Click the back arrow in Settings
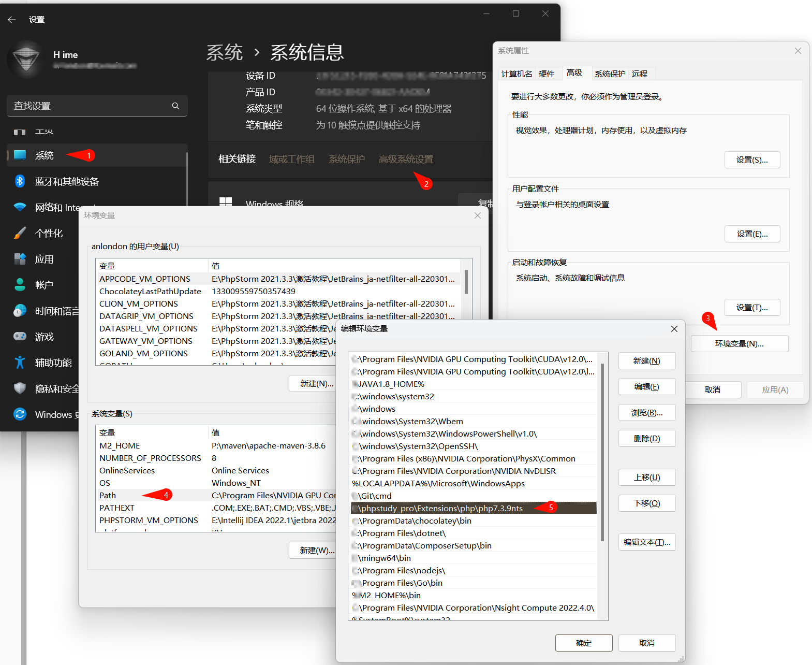Image resolution: width=812 pixels, height=665 pixels. point(12,20)
